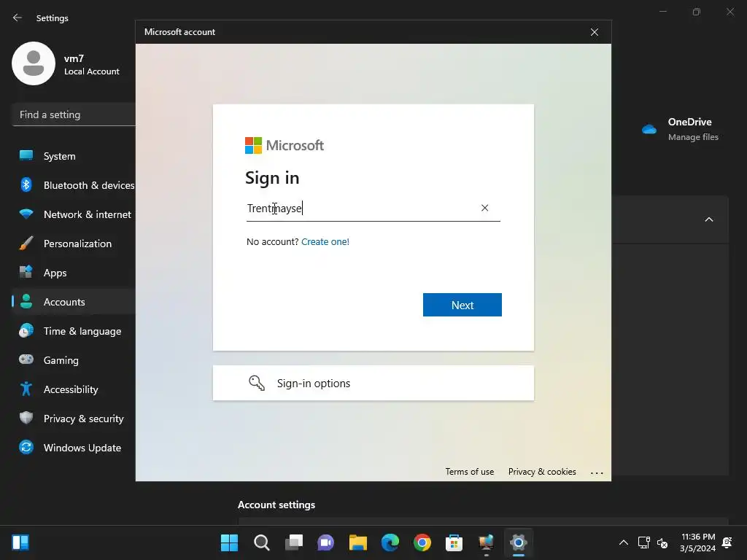The width and height of the screenshot is (747, 560).
Task: Open OneDrive Manage files
Action: (x=693, y=137)
